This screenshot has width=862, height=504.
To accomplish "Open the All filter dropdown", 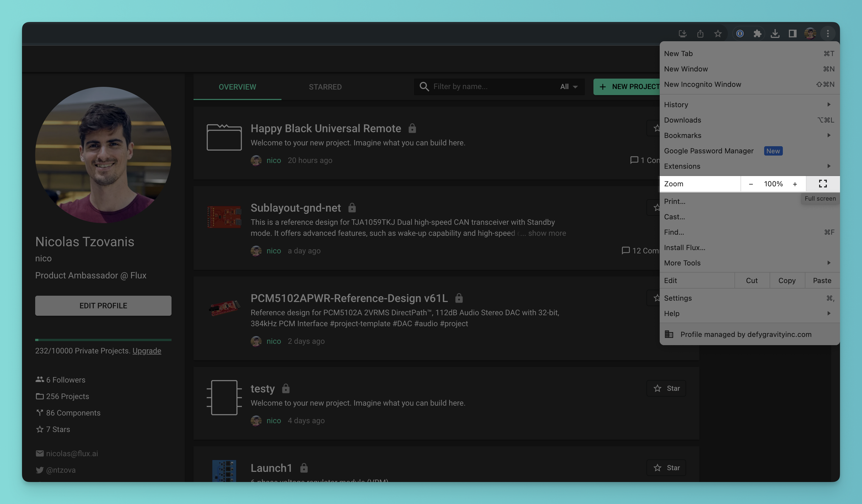I will point(569,87).
